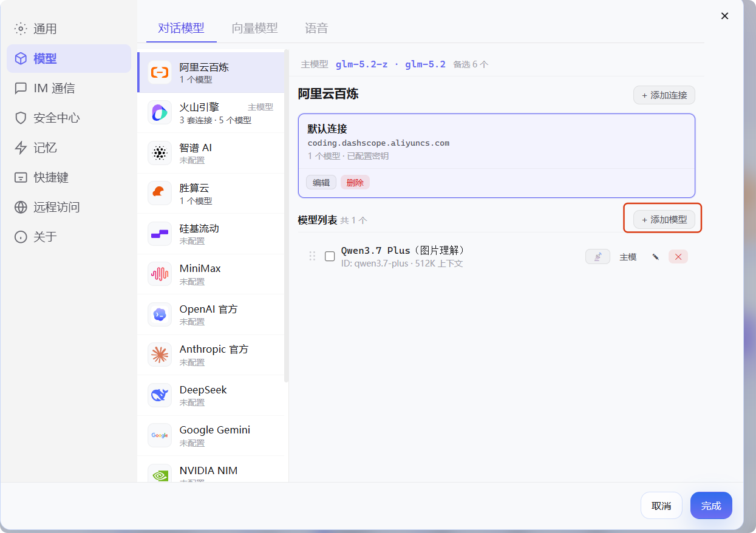This screenshot has width=756, height=533.
Task: Click 胜算云 provider name
Action: [194, 188]
